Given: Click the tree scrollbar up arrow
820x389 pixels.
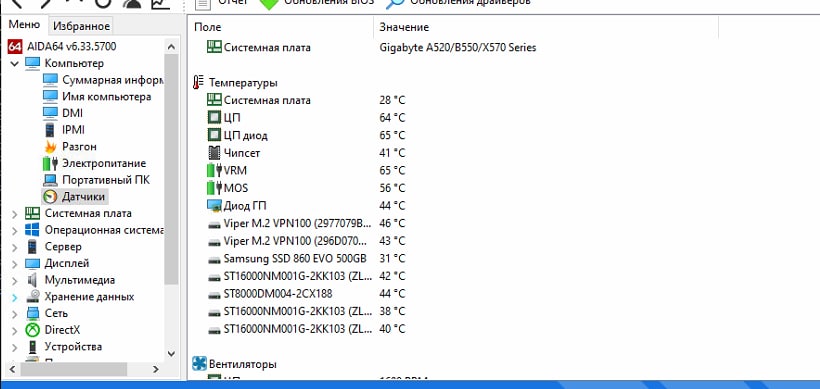Looking at the screenshot, I should pyautogui.click(x=172, y=47).
